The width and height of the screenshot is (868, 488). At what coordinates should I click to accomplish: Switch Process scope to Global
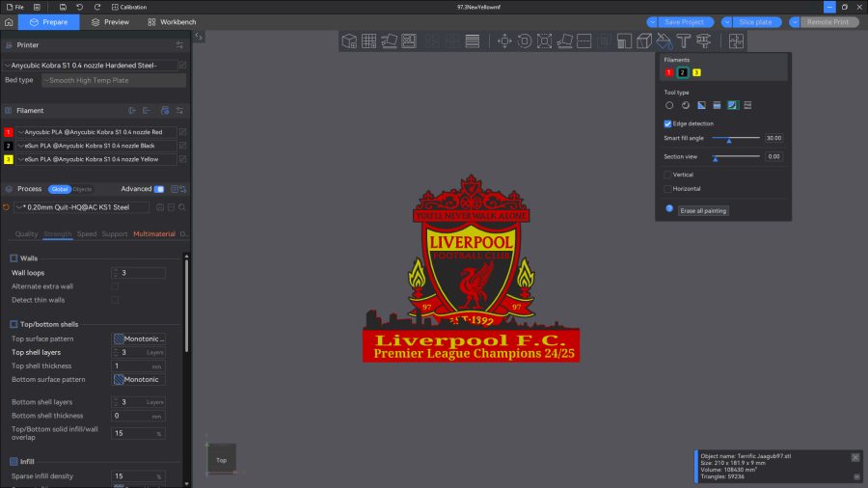[x=59, y=189]
